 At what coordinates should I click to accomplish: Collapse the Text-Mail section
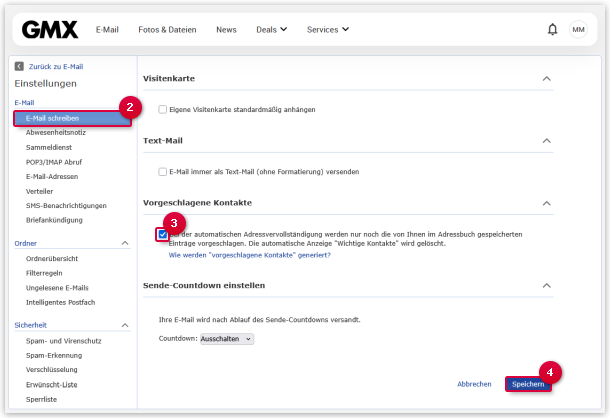546,141
